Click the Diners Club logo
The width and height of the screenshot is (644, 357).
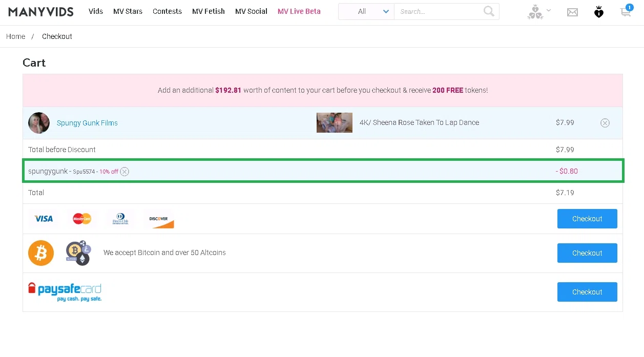(120, 219)
